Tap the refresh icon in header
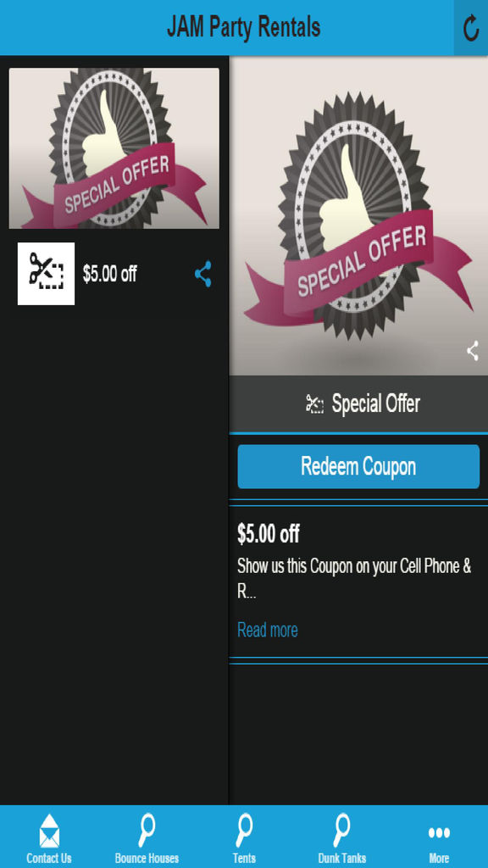 [471, 28]
